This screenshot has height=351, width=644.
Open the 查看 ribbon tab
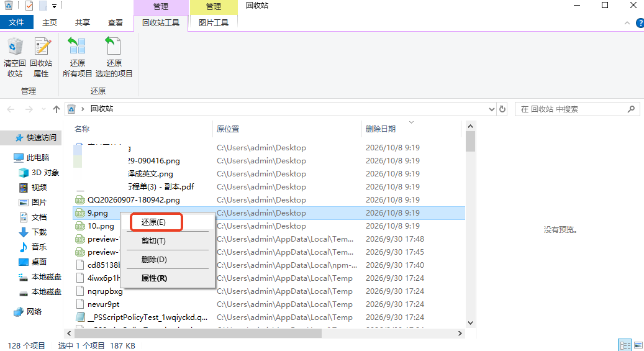[116, 22]
